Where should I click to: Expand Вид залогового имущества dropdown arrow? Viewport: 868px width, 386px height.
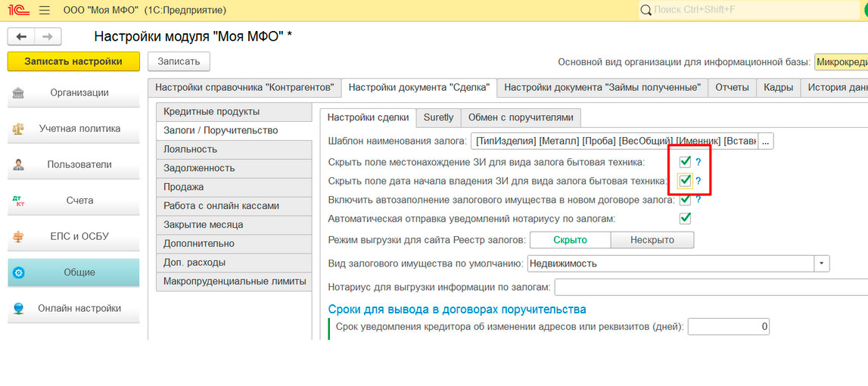coord(822,263)
